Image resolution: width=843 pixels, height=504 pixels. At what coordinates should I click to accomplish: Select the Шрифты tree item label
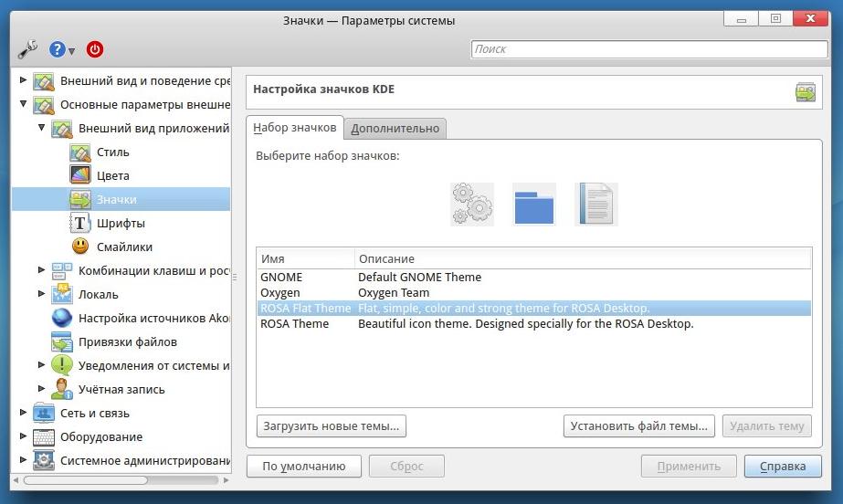coord(121,223)
